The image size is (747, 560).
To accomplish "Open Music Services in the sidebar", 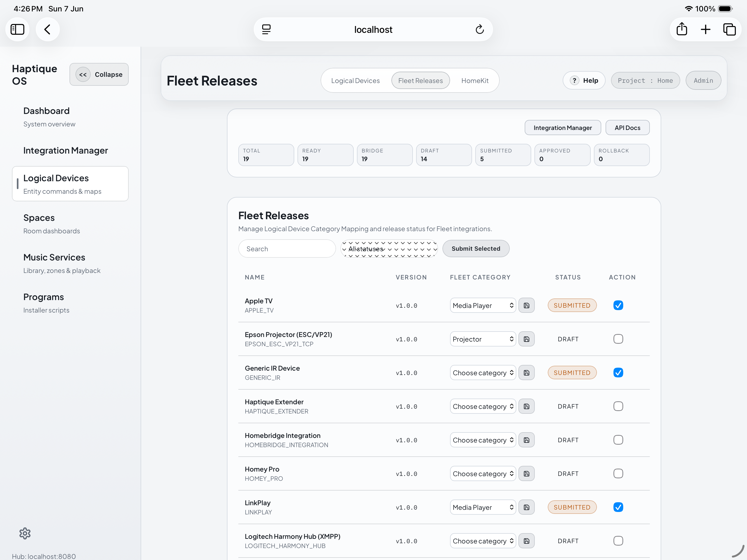I will click(70, 263).
